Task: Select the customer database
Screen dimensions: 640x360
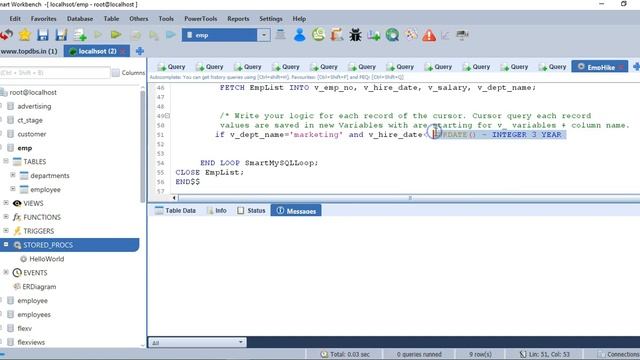Action: click(x=31, y=134)
